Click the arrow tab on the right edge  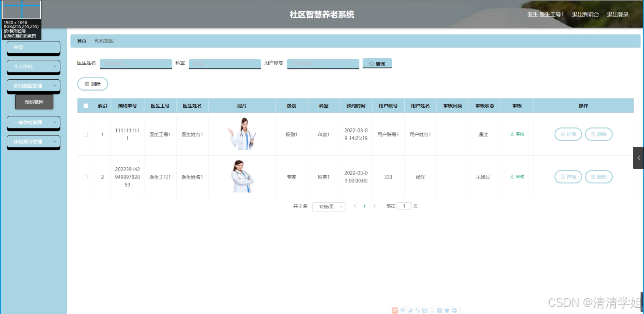[x=638, y=158]
